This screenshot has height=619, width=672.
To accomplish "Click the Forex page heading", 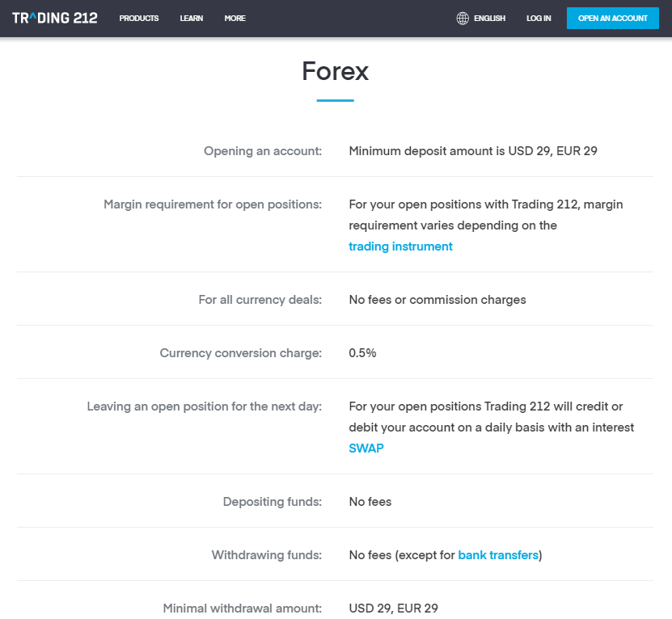I will [335, 71].
